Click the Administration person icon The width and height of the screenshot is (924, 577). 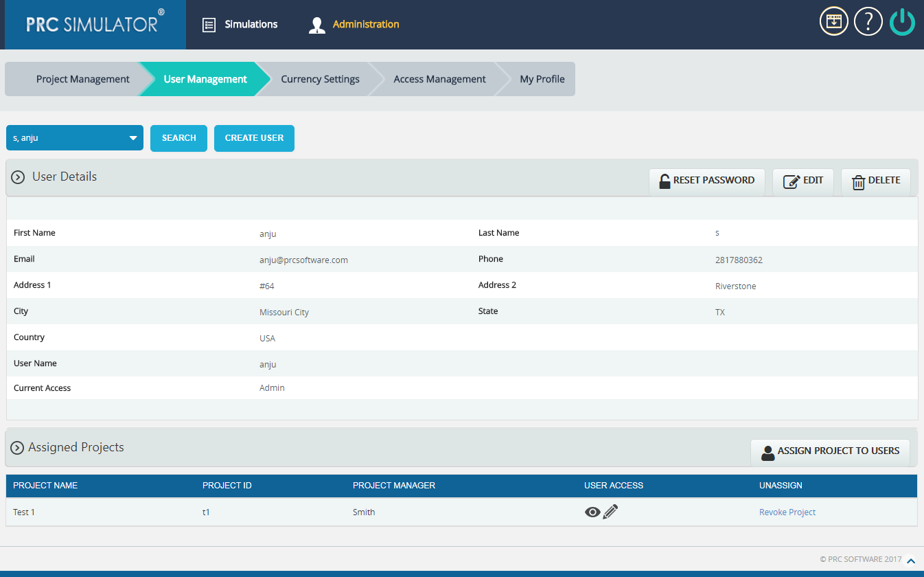pyautogui.click(x=316, y=24)
